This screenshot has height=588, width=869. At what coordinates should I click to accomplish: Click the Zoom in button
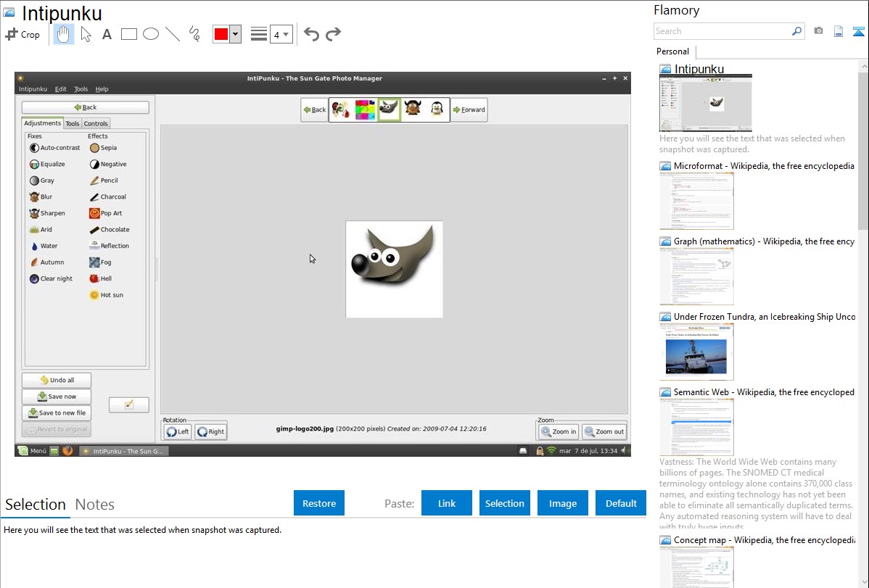point(559,431)
